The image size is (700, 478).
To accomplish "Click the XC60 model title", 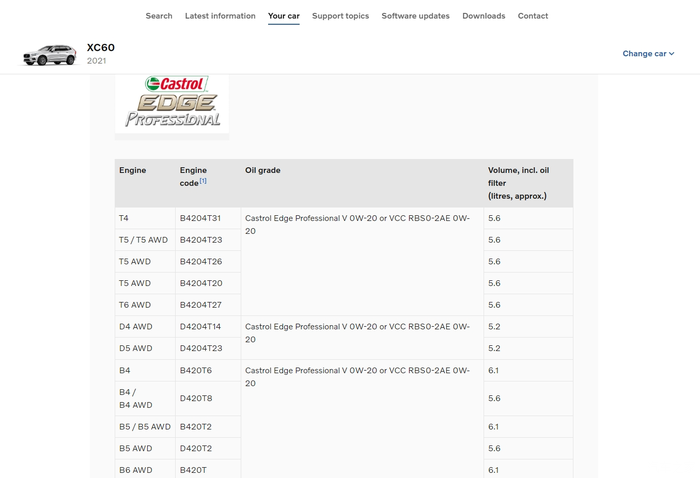I will click(101, 47).
